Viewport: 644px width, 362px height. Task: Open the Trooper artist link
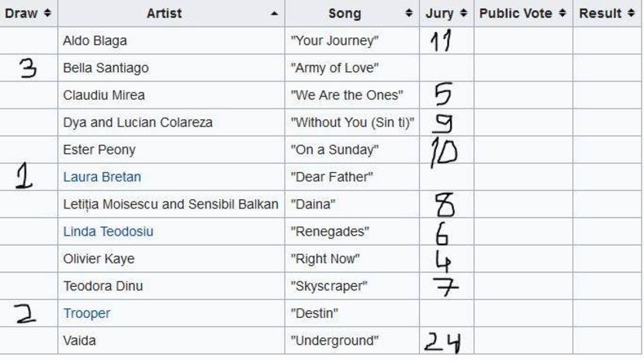[86, 313]
